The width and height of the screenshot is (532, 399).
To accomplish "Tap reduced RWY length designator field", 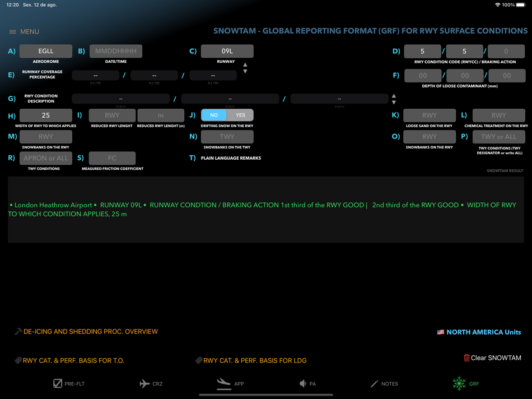I will tap(112, 115).
